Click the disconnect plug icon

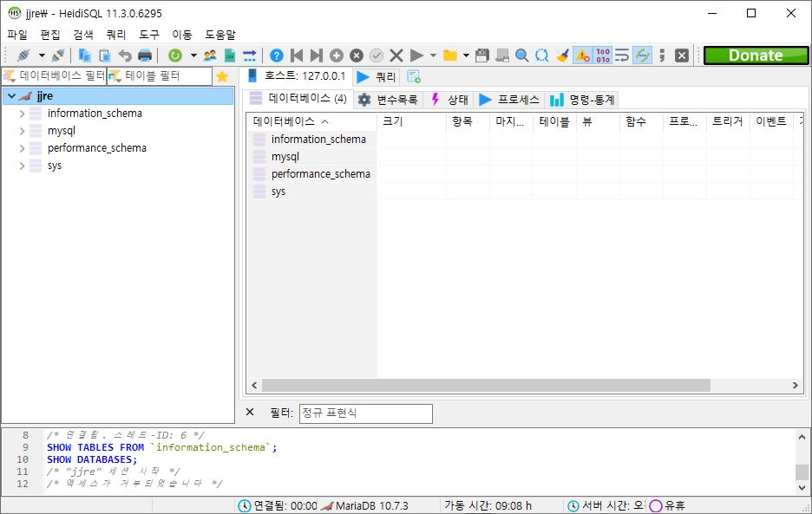pos(58,55)
